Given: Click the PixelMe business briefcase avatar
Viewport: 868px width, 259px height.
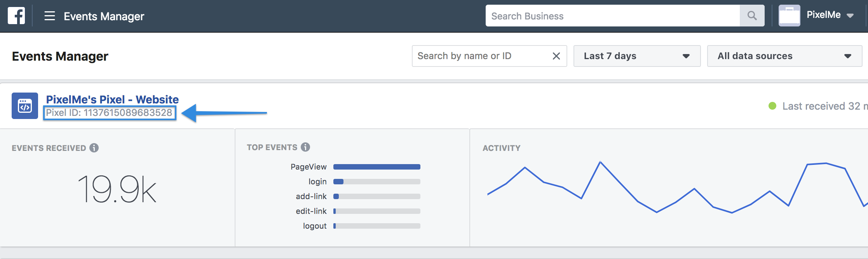Looking at the screenshot, I should [x=789, y=16].
